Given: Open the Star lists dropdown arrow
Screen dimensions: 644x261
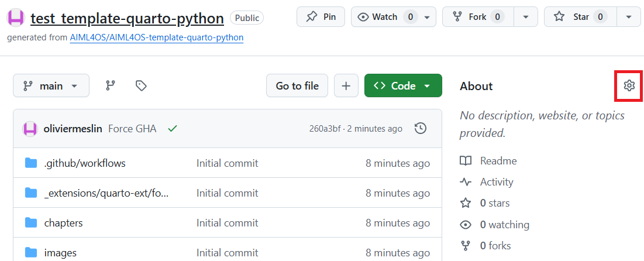Looking at the screenshot, I should (628, 17).
